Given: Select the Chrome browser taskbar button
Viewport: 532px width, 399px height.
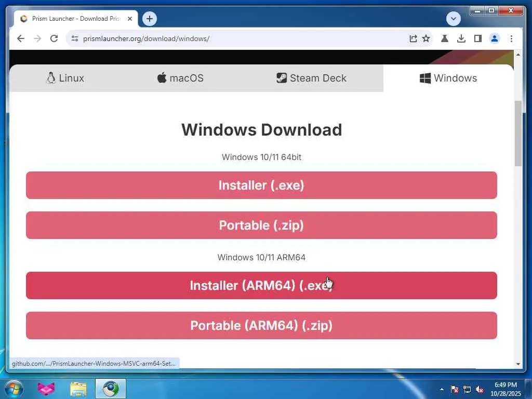Looking at the screenshot, I should [111, 389].
